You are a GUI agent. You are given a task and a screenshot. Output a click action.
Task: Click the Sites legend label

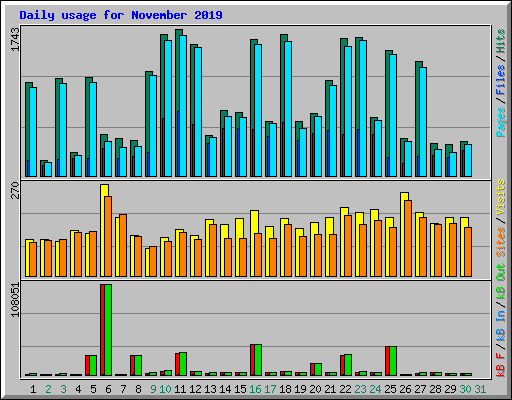(501, 242)
